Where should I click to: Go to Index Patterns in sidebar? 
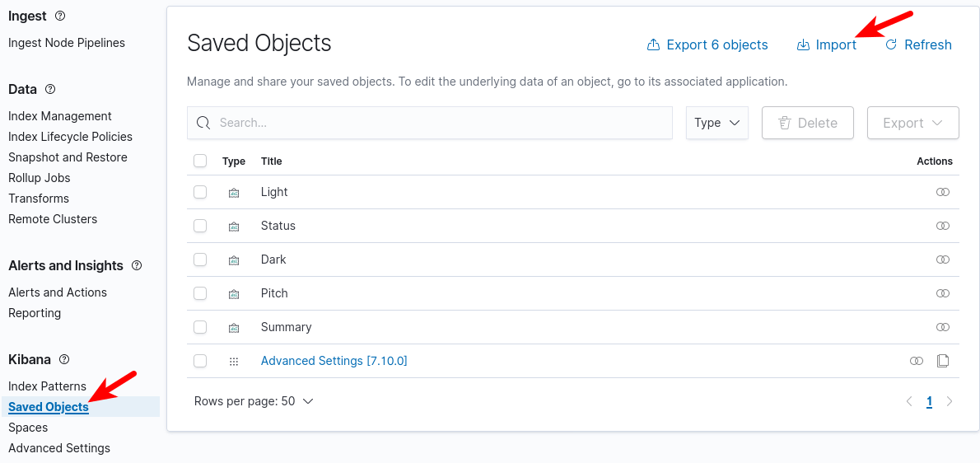[47, 386]
